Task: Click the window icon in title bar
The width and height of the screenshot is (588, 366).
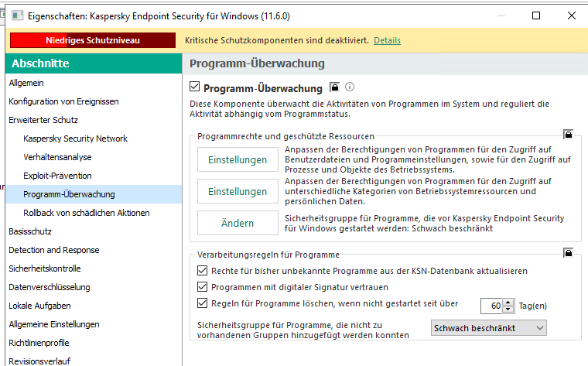Action: coord(18,15)
